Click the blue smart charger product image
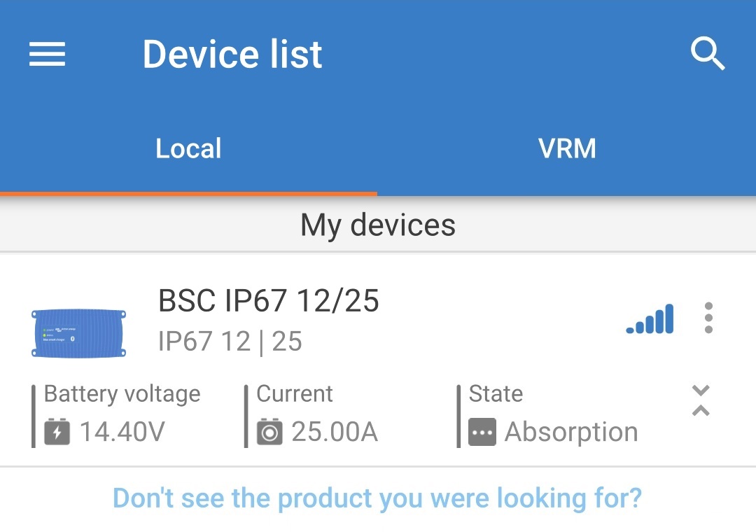This screenshot has height=532, width=756. (x=78, y=333)
